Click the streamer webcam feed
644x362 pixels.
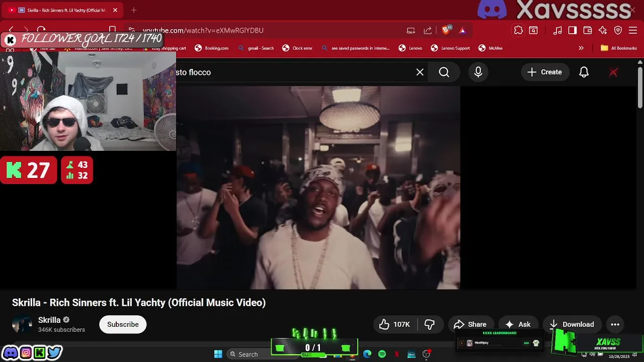point(88,101)
